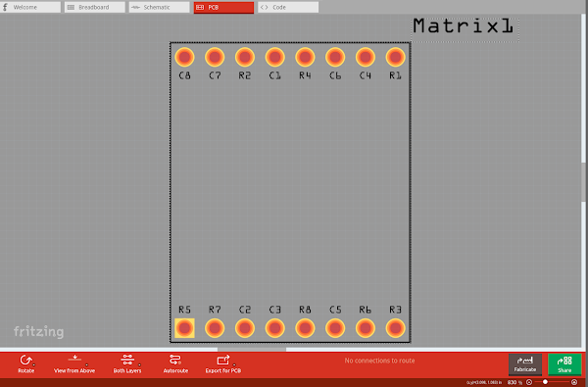Open the Code tab
This screenshot has width=588, height=387.
click(x=288, y=7)
